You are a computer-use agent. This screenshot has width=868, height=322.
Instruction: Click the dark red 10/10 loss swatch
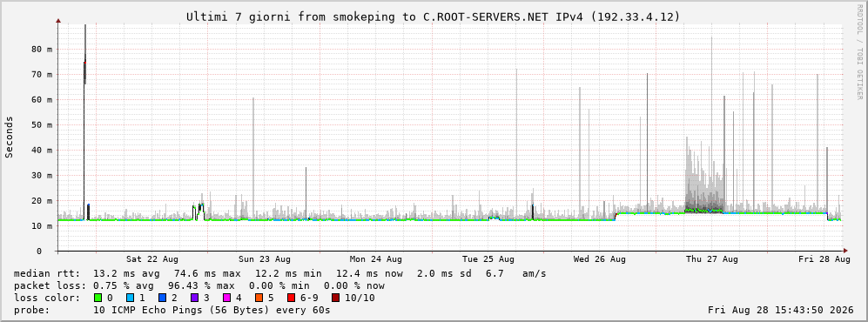pos(335,299)
